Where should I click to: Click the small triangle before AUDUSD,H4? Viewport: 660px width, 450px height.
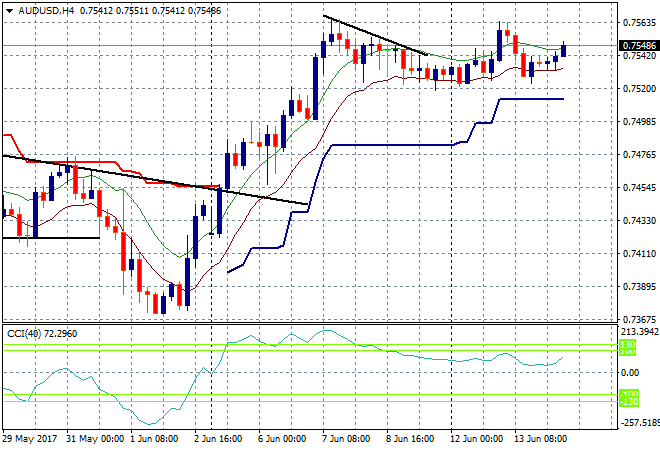(x=9, y=11)
